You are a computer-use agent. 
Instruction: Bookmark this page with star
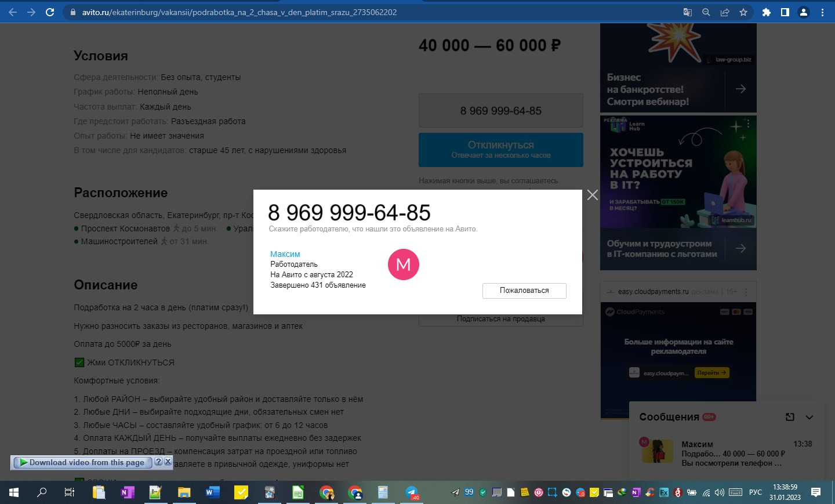[x=743, y=12]
